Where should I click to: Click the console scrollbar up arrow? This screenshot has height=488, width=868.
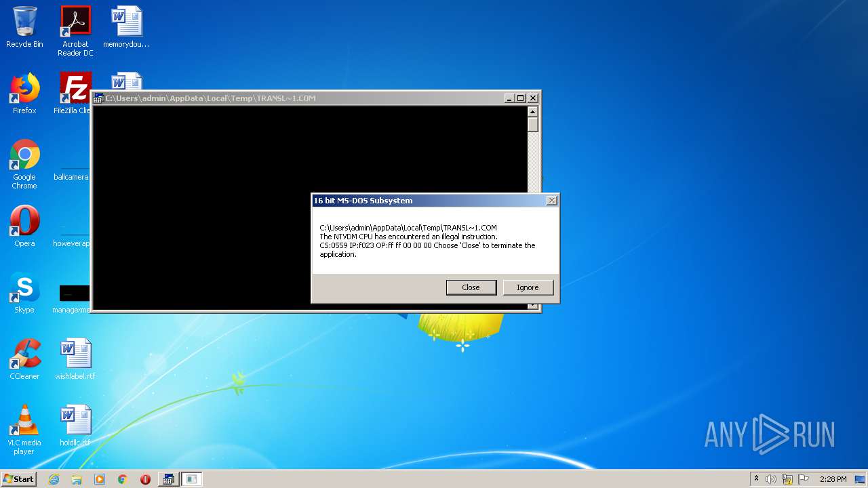pyautogui.click(x=533, y=112)
